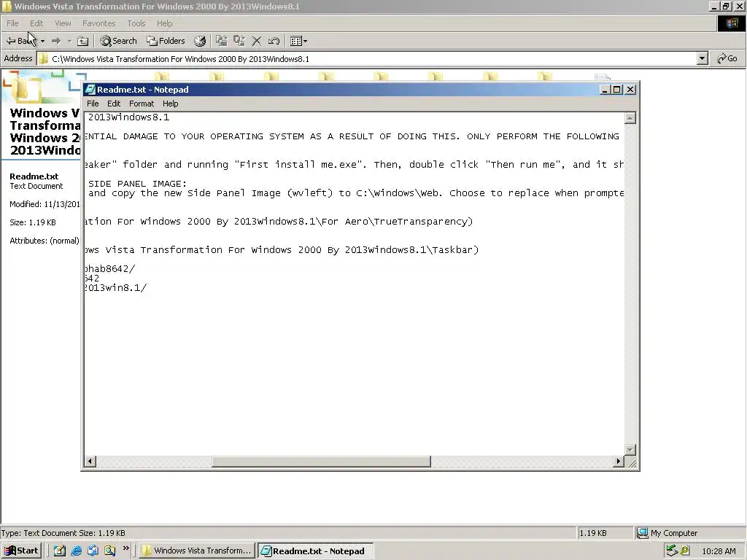The width and height of the screenshot is (747, 560).
Task: Launch Outlook Express from quick launch
Action: pos(93,551)
